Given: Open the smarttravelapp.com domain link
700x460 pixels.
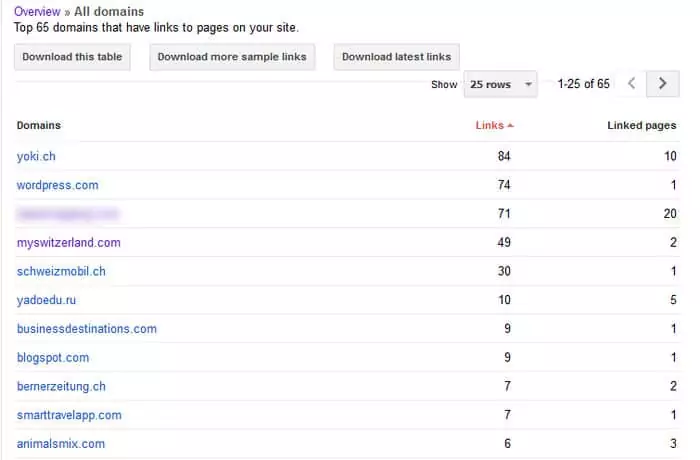Looking at the screenshot, I should point(69,415).
